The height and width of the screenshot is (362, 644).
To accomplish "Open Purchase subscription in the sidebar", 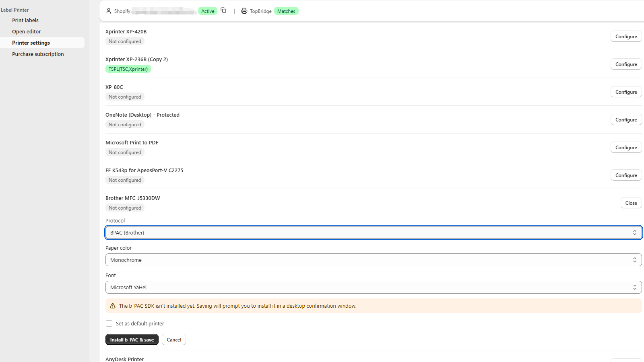I will tap(38, 54).
